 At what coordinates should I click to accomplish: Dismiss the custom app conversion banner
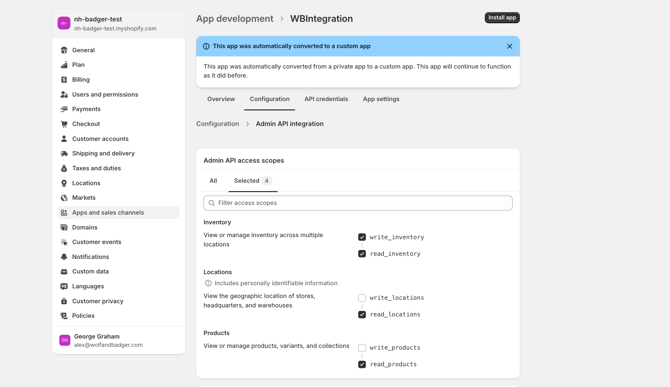tap(509, 46)
